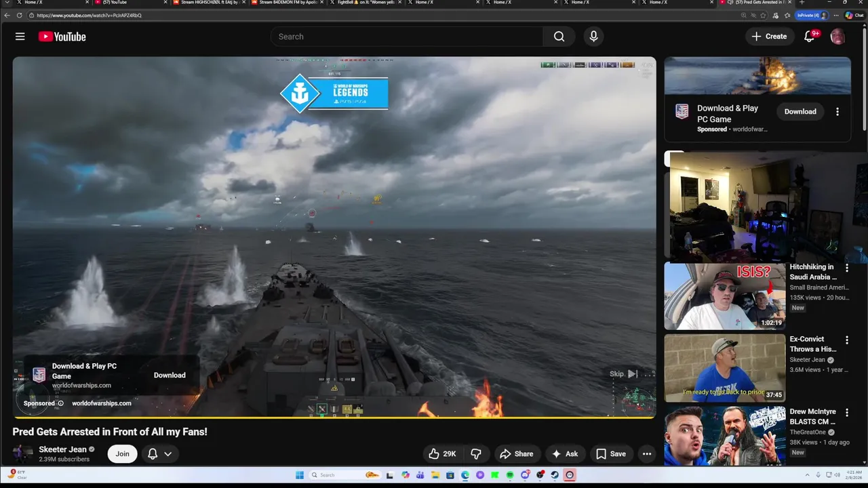Dislike the video with thumbs-down
The image size is (868, 488).
[476, 454]
